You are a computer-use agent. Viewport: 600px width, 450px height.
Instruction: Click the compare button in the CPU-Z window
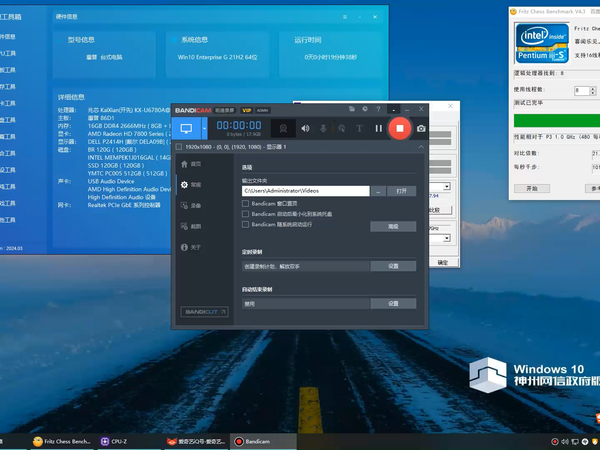(440, 210)
